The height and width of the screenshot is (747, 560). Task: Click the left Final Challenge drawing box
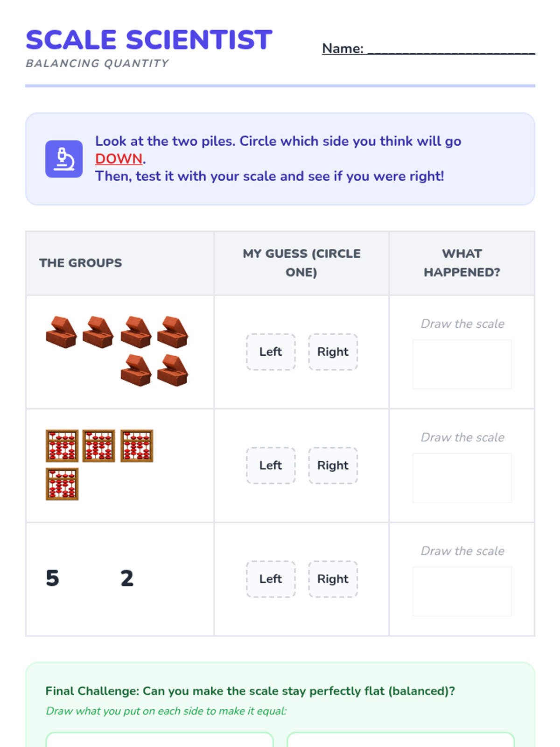[159, 740]
